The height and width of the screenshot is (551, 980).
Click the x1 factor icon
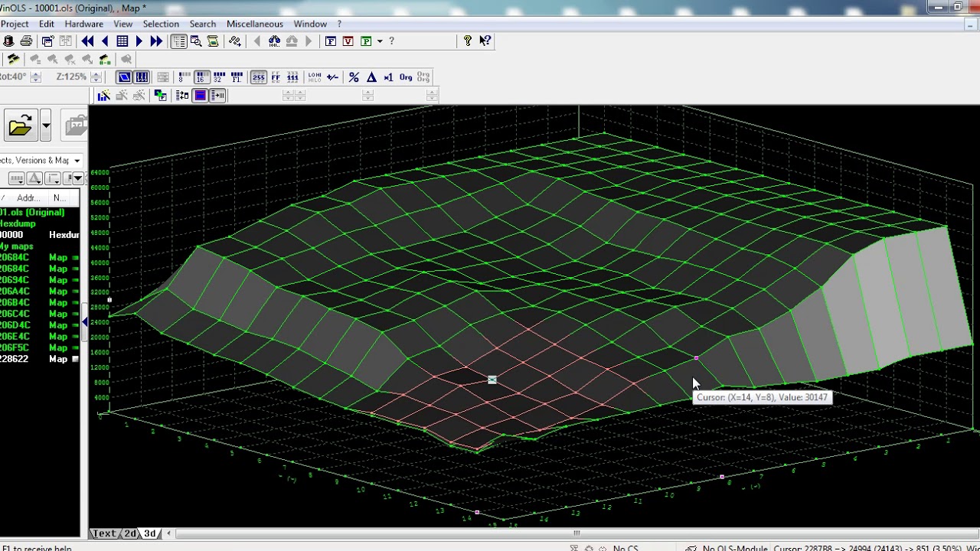click(388, 77)
